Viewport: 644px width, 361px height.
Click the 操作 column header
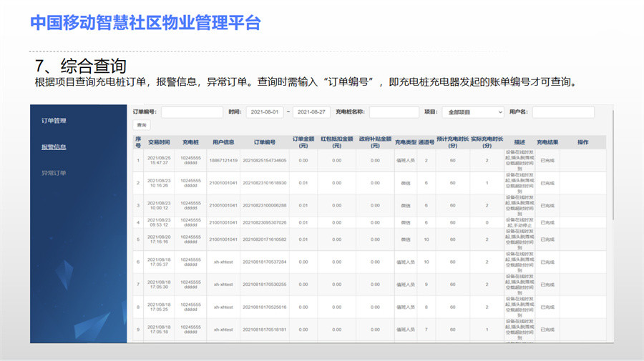[x=582, y=142]
